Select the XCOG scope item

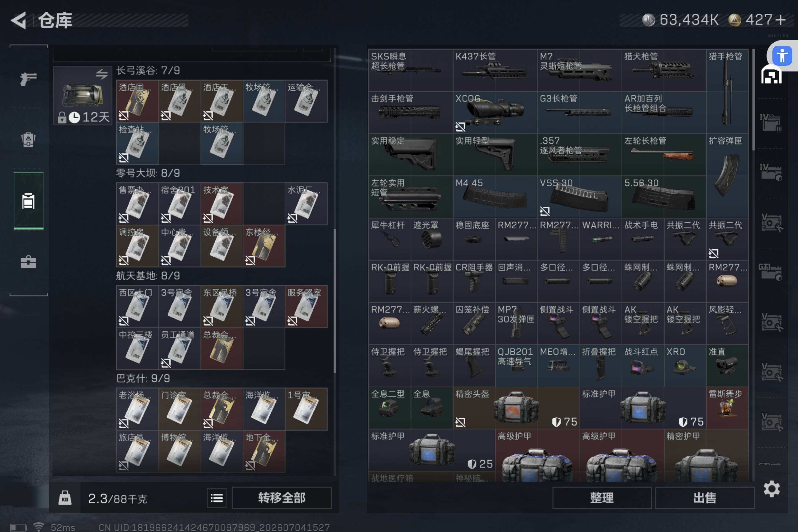coord(495,112)
